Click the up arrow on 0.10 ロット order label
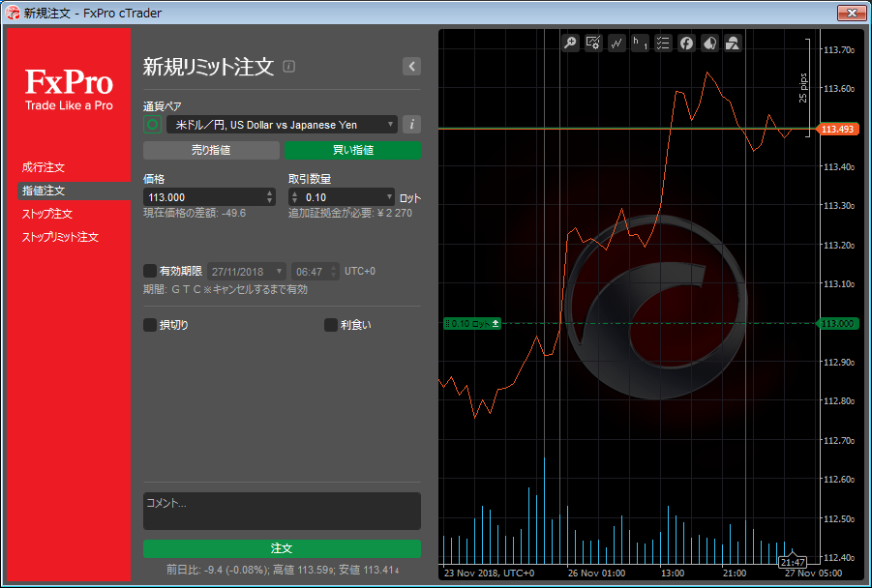The image size is (872, 588). click(496, 323)
